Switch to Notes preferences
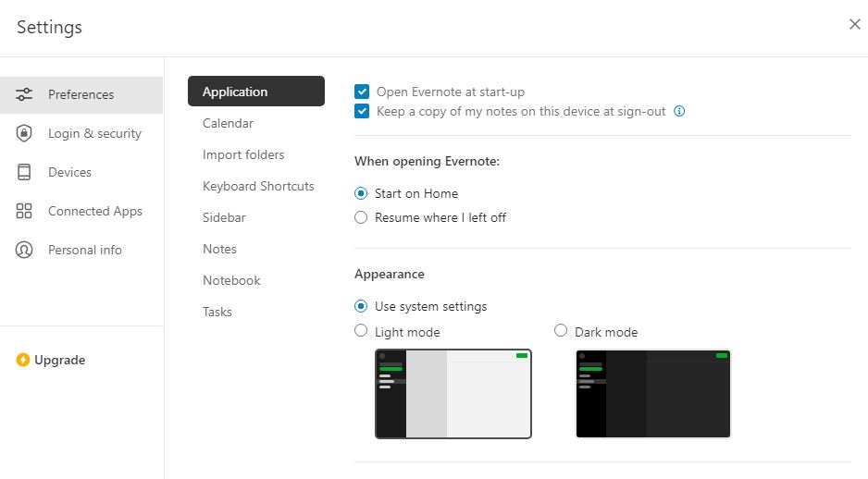 pyautogui.click(x=219, y=250)
